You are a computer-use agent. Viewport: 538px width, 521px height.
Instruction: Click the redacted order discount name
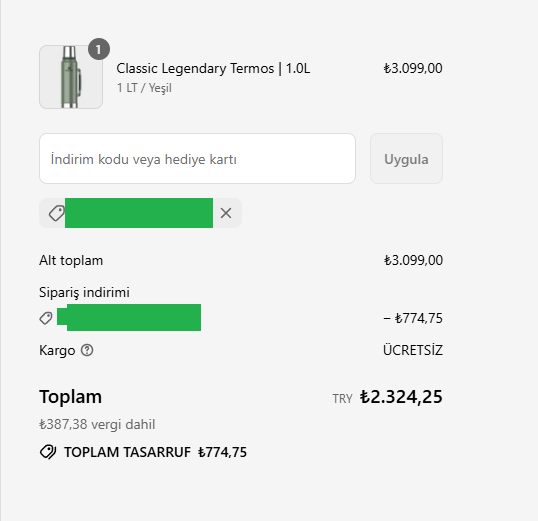tap(129, 317)
